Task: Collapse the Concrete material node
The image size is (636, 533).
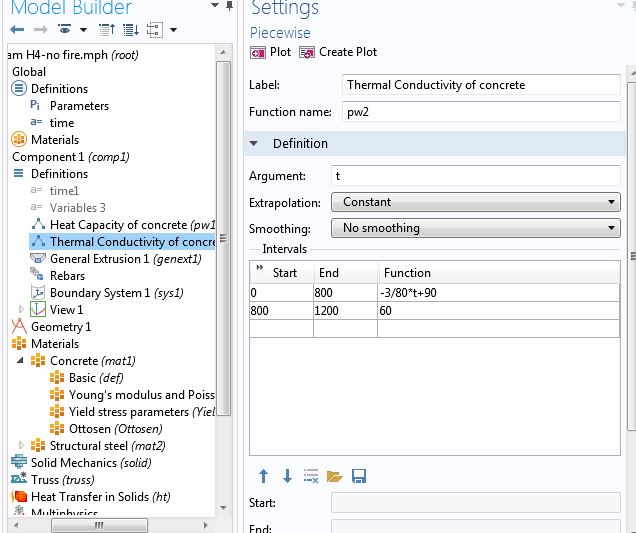Action: [x=22, y=361]
